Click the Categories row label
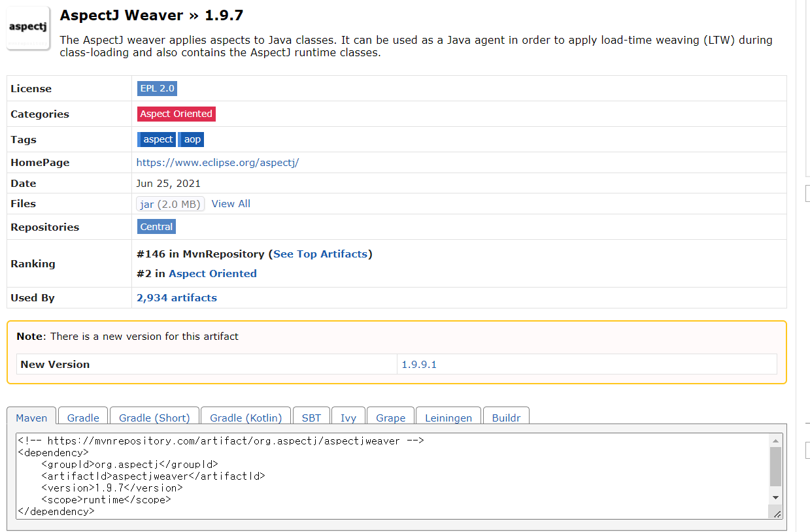This screenshot has height=532, width=810. click(39, 114)
